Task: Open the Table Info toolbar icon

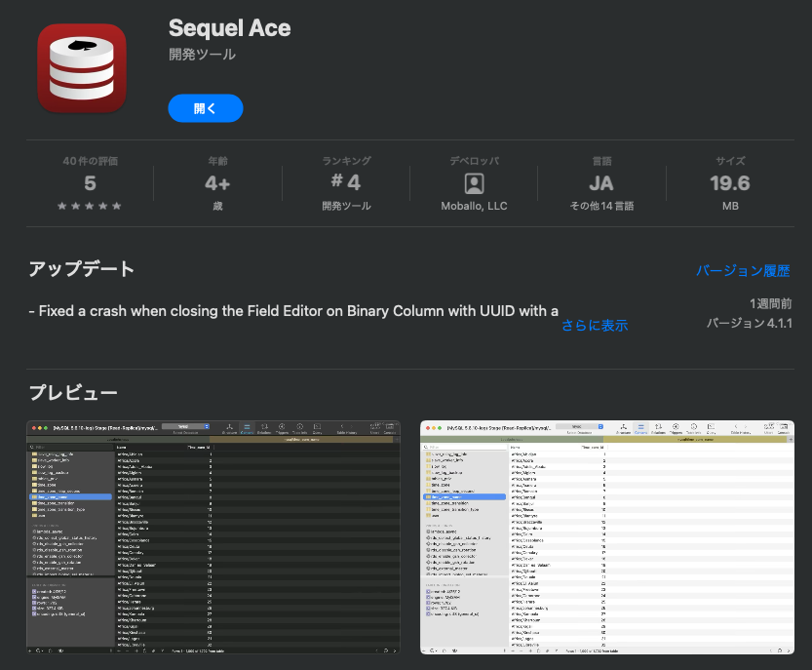Action: 299,426
